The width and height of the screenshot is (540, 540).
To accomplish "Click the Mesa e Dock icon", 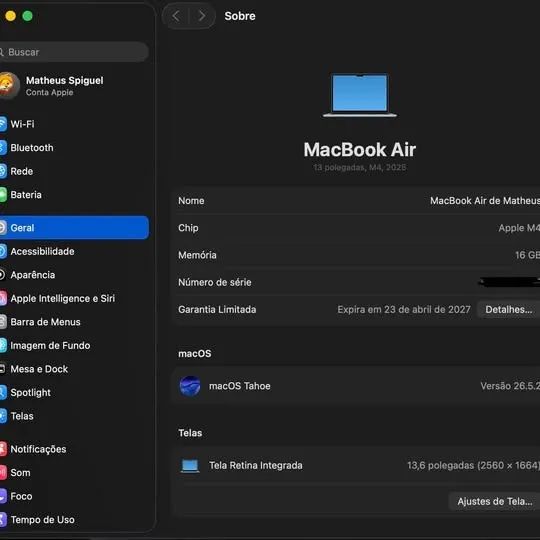I will [x=2, y=369].
